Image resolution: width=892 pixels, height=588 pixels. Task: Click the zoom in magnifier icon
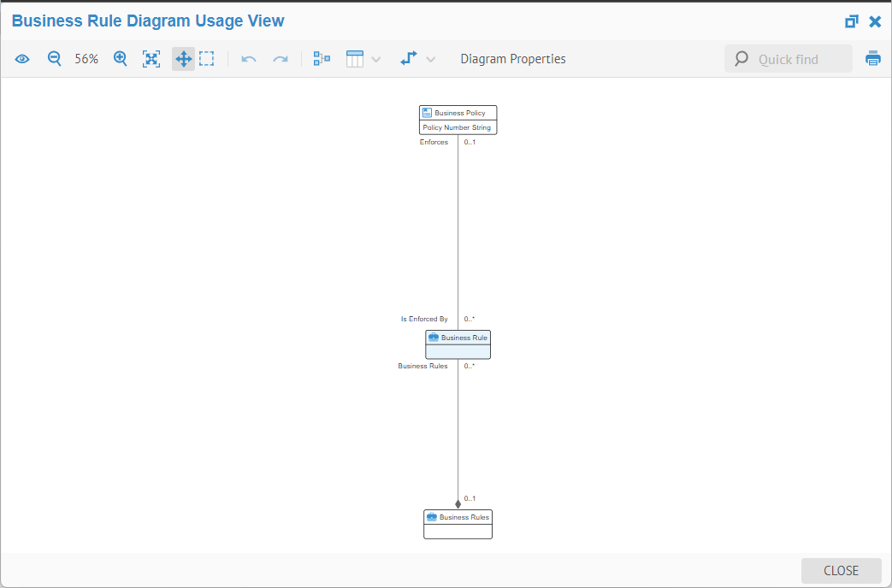point(121,59)
